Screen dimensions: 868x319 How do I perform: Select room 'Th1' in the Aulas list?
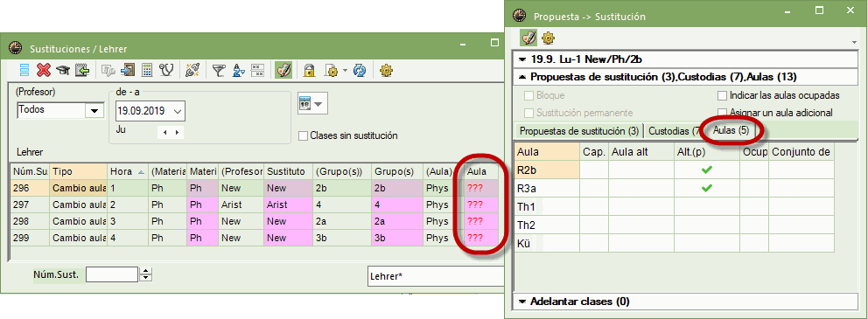coord(547,207)
